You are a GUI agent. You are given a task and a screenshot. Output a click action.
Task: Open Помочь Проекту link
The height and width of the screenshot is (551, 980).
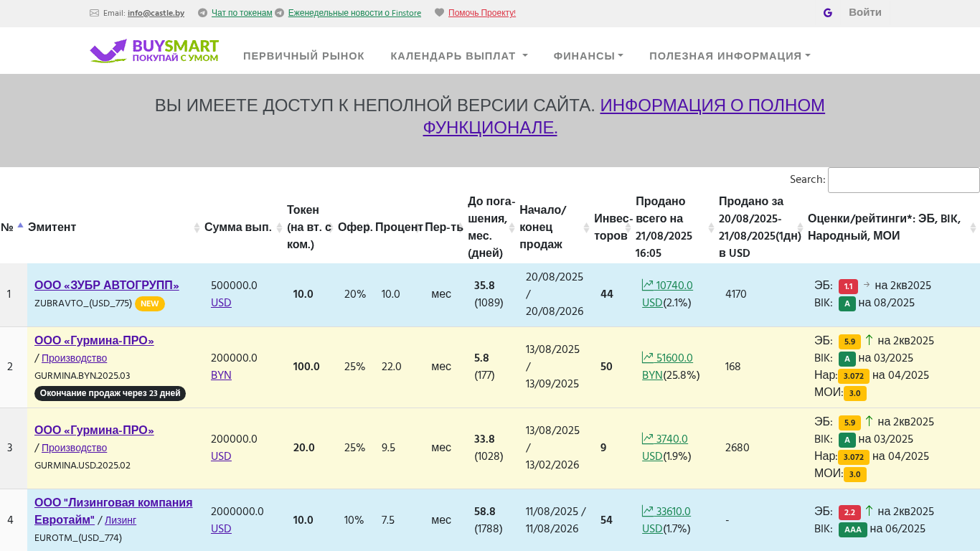pos(482,13)
